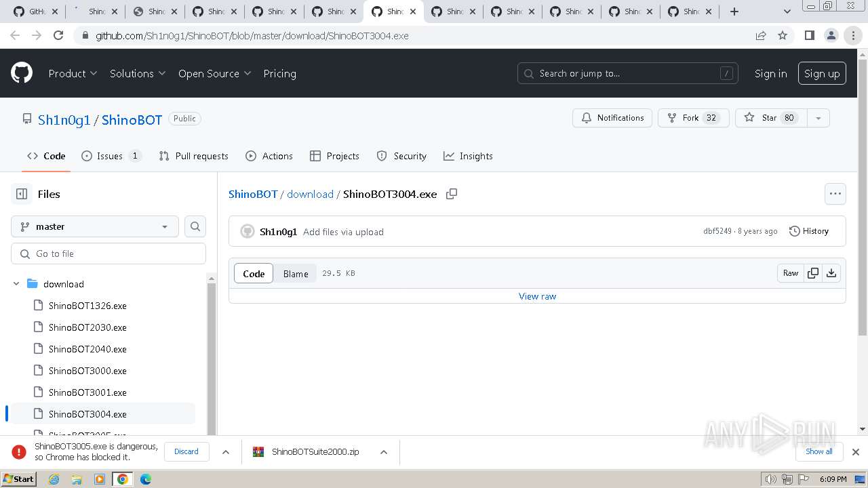Click the Sh1n0g1 avatar in commit row
This screenshot has height=488, width=868.
pos(248,232)
